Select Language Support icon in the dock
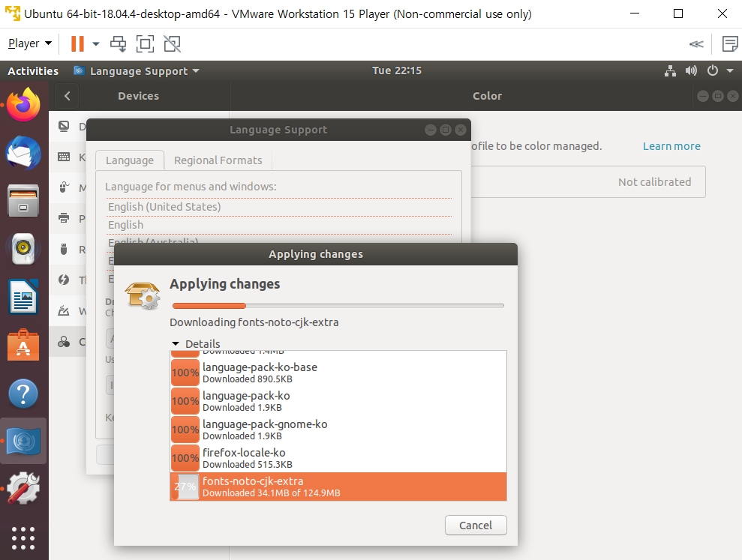This screenshot has height=560, width=742. click(23, 442)
